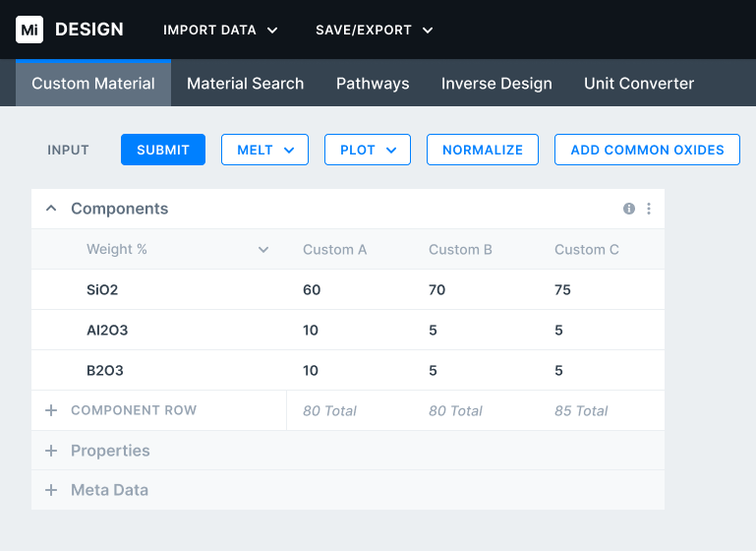Image resolution: width=756 pixels, height=551 pixels.
Task: Open the Components three-dot options menu
Action: point(649,209)
